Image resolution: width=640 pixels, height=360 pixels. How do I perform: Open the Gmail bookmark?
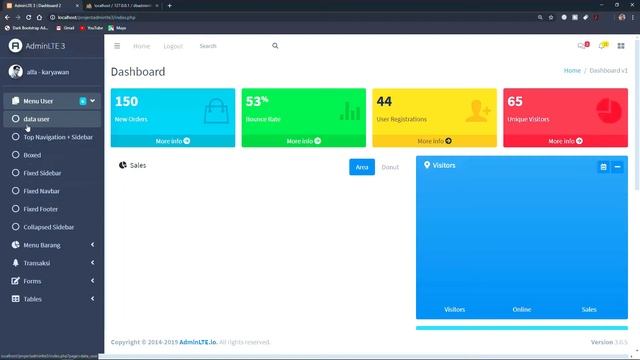(65, 28)
